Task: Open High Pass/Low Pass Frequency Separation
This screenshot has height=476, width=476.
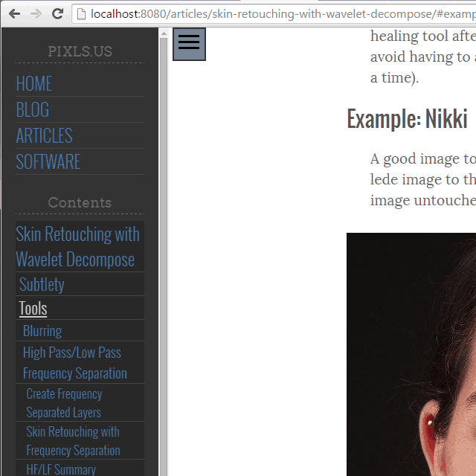Action: point(75,362)
